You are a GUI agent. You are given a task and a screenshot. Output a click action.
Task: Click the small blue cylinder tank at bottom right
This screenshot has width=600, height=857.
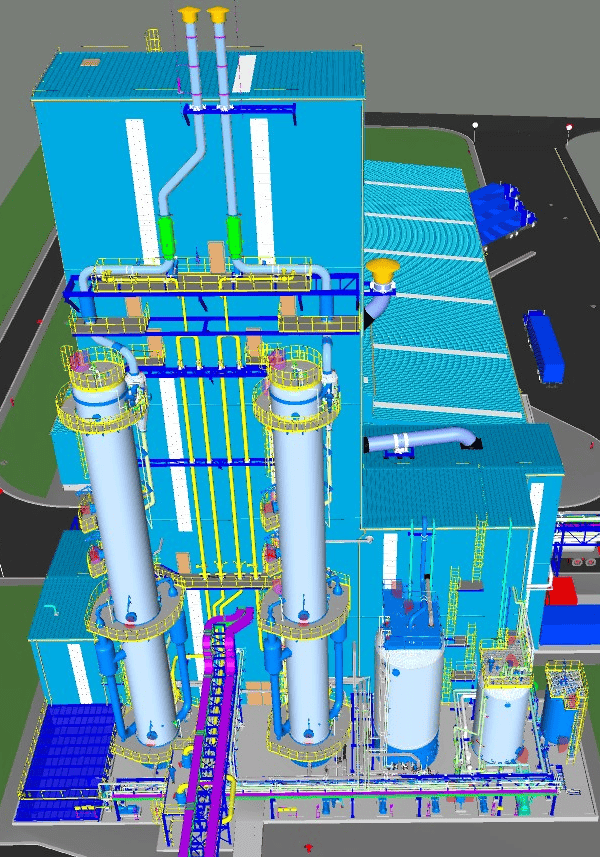click(559, 725)
